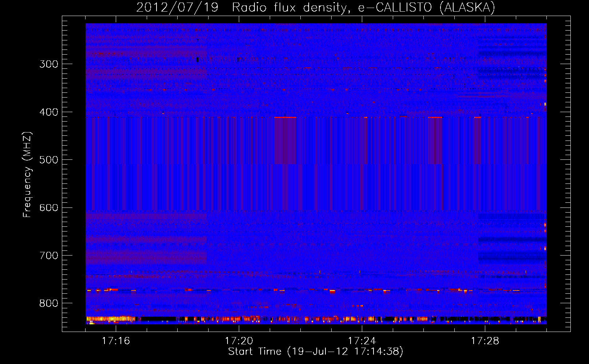
Task: Click the 300 frequency tick label
Action: click(49, 64)
